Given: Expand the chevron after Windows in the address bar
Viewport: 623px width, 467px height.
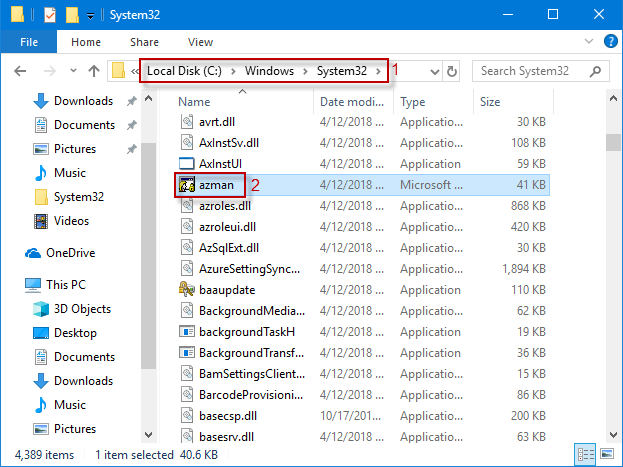Looking at the screenshot, I should pyautogui.click(x=305, y=72).
